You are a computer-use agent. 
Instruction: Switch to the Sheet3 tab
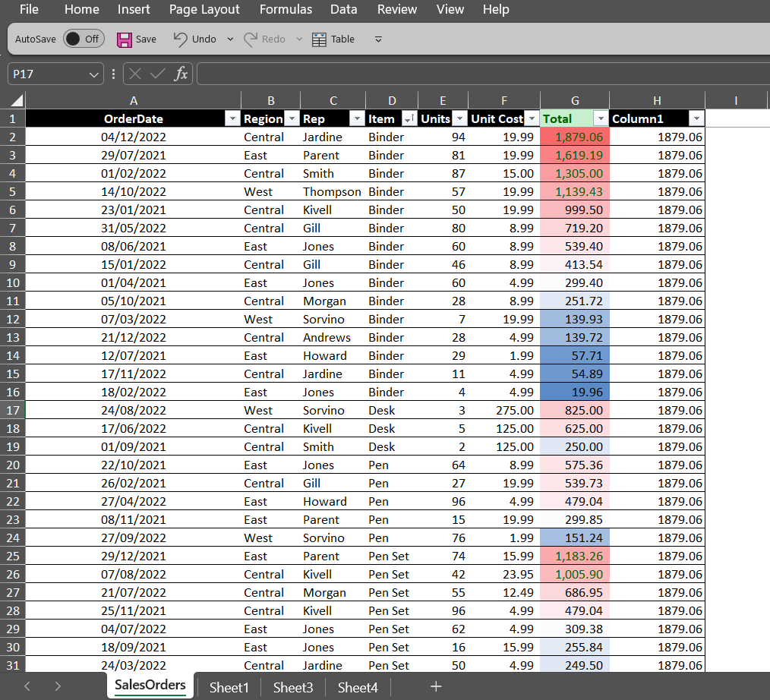pyautogui.click(x=292, y=687)
